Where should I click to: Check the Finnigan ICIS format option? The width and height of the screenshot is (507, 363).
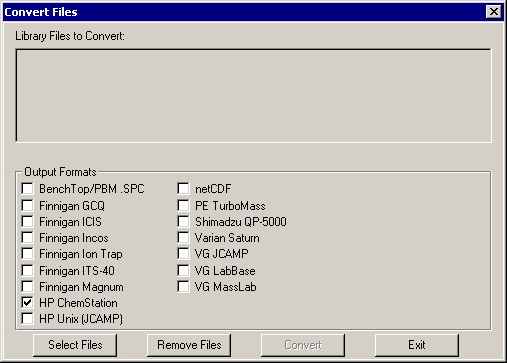coord(27,221)
